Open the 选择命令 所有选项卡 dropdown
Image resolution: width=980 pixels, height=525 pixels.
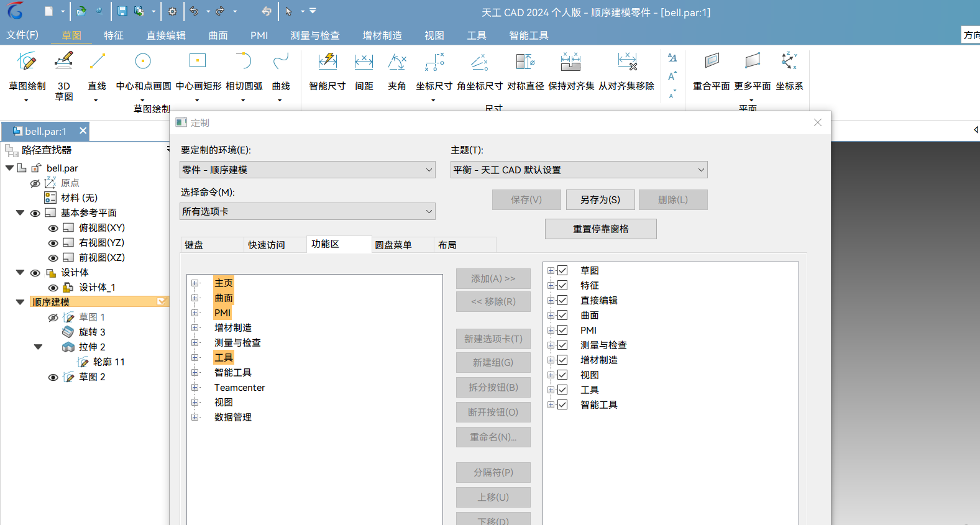point(308,211)
